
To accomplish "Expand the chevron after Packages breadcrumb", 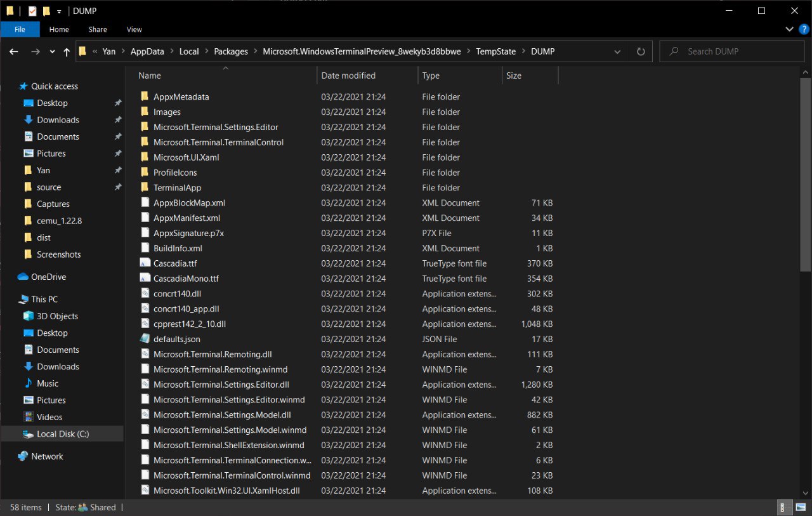I will (x=256, y=51).
